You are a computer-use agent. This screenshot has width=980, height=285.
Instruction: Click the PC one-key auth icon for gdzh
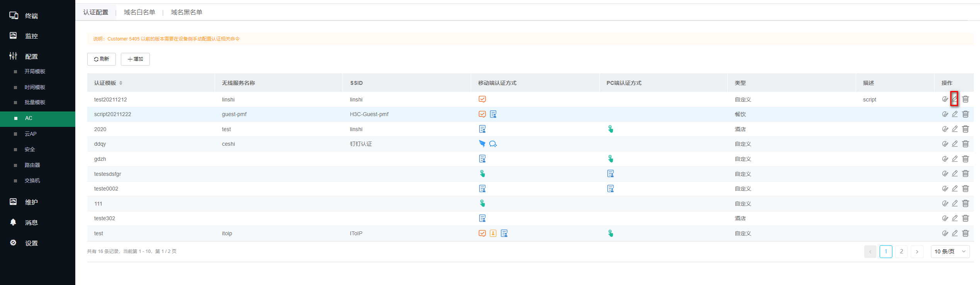pos(610,159)
